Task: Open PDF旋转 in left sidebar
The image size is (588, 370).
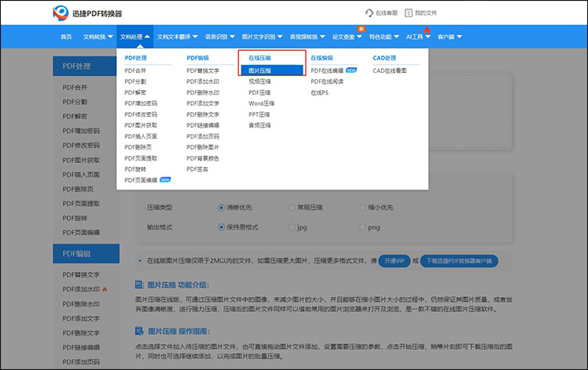Action: coord(74,218)
